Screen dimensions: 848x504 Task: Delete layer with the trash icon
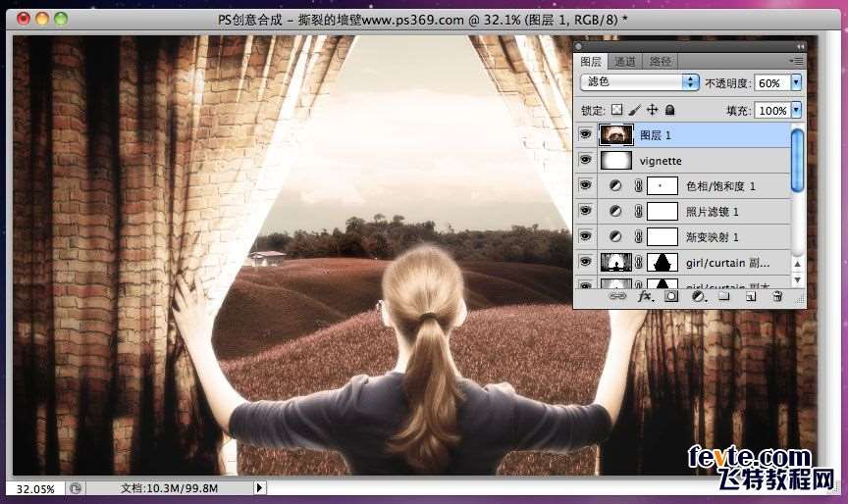click(x=777, y=296)
